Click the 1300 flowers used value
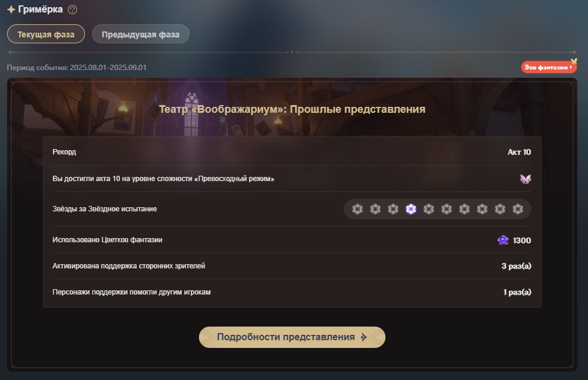Viewport: 588px width, 380px height. 521,240
